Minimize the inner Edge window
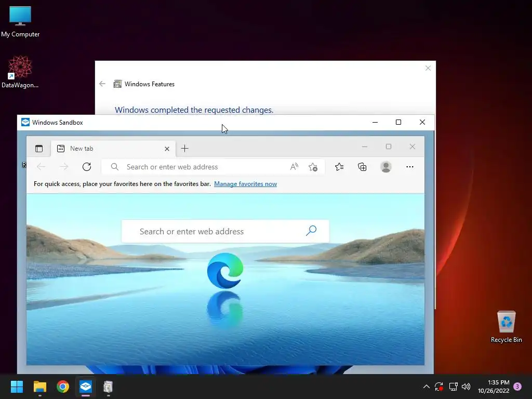Viewport: 532px width, 399px height. 365,147
